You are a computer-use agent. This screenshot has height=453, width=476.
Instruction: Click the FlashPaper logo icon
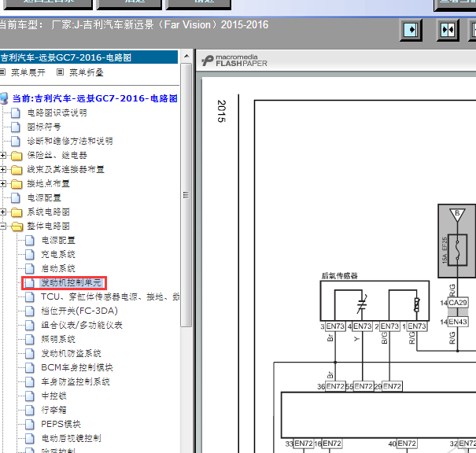point(208,61)
